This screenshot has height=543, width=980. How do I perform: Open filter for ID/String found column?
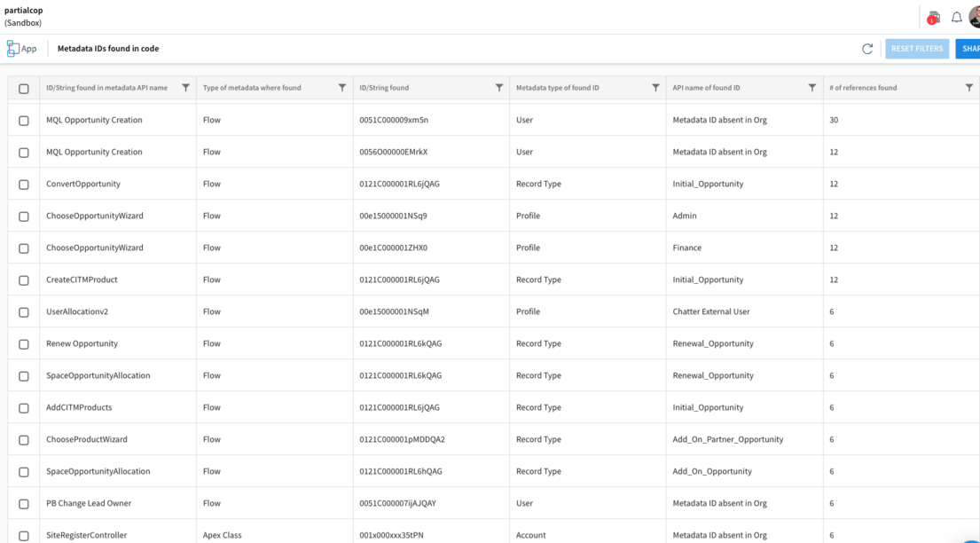click(x=498, y=87)
